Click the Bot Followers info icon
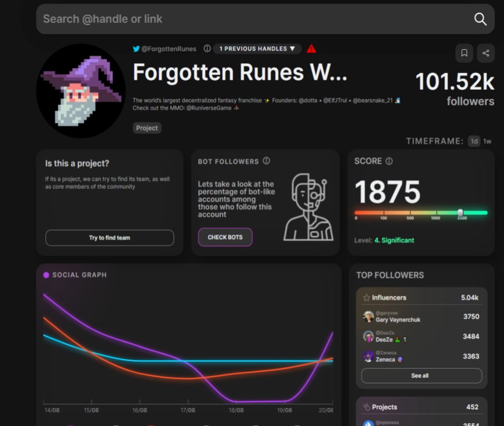Viewport: 504px width, 426px height. point(266,161)
